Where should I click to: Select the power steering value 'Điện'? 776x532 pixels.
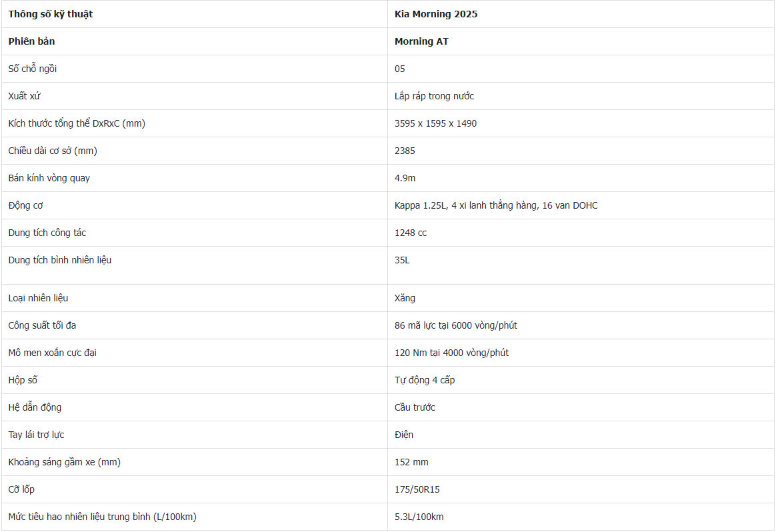[x=404, y=435]
